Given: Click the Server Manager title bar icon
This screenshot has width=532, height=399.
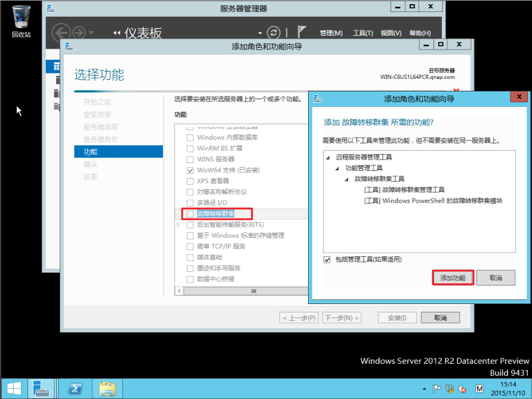Looking at the screenshot, I should pos(51,8).
